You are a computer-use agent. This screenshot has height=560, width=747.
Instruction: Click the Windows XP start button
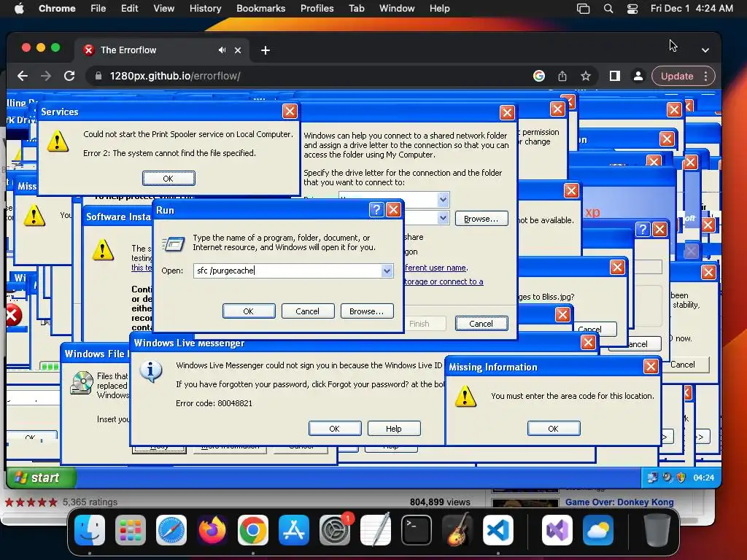[40, 477]
